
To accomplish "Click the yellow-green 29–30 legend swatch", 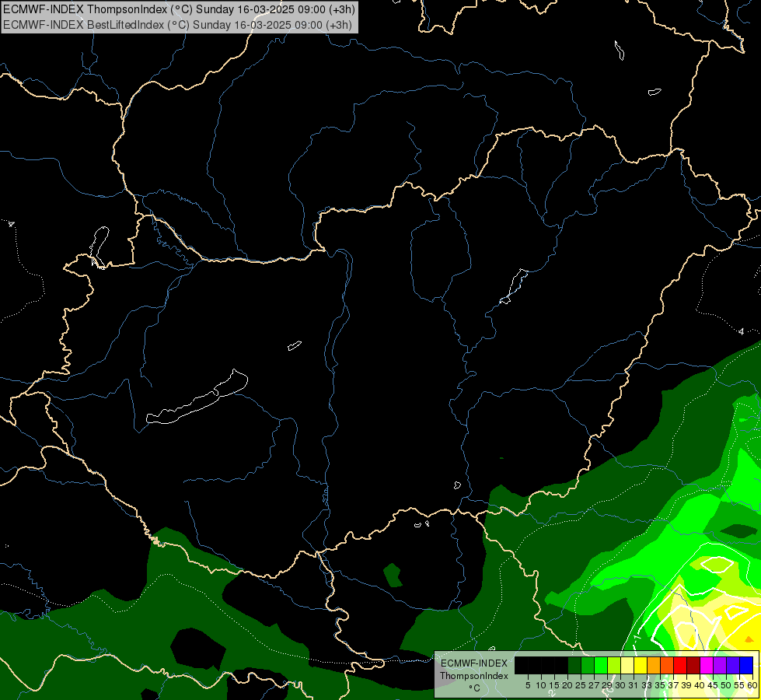I will pyautogui.click(x=614, y=665).
